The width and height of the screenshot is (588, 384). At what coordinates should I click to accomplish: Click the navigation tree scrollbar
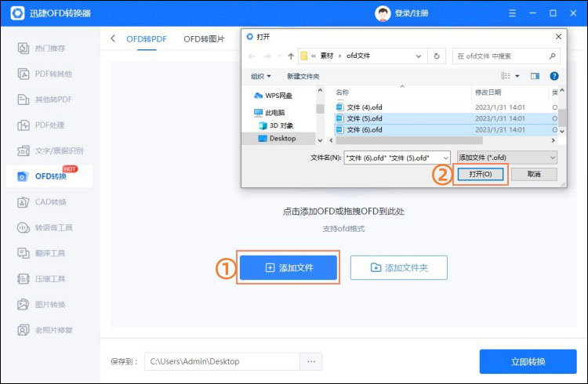pos(320,109)
